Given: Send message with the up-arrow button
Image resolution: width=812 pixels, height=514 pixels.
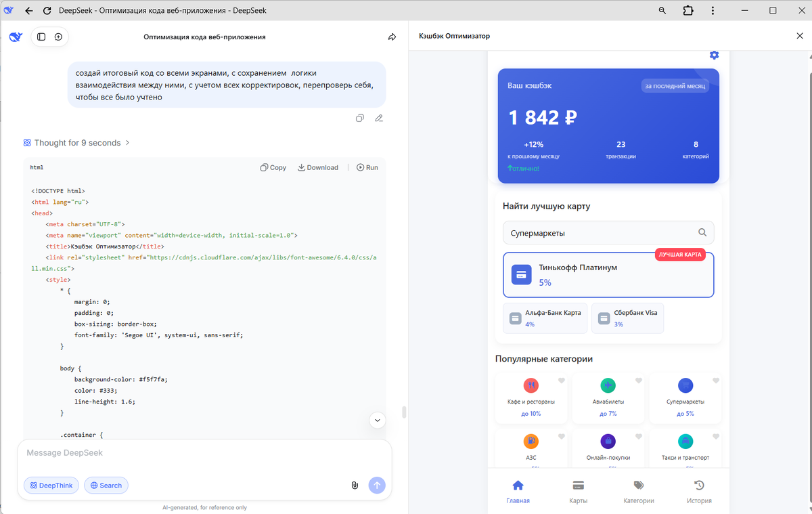Looking at the screenshot, I should click(377, 485).
